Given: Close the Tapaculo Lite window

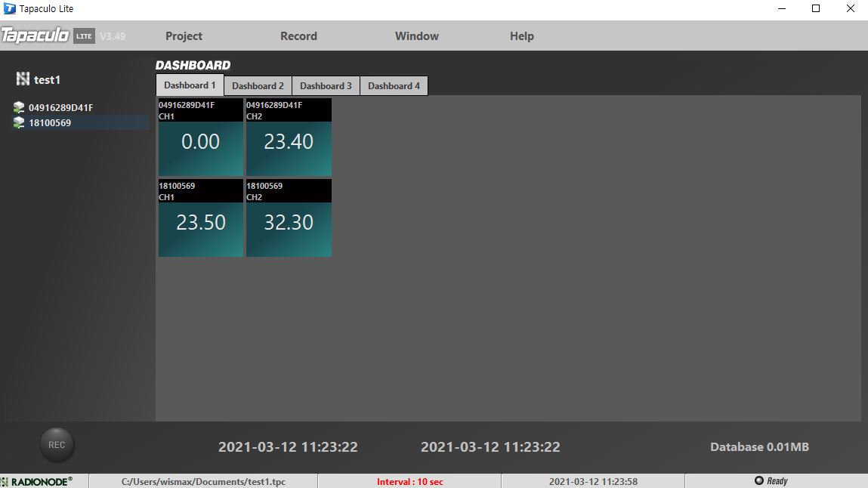Looking at the screenshot, I should (x=851, y=8).
